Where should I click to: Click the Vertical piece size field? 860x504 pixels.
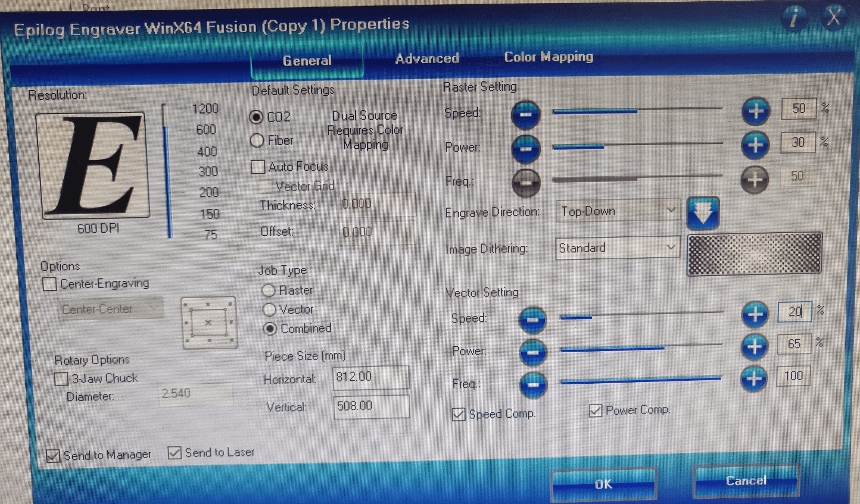click(x=372, y=406)
